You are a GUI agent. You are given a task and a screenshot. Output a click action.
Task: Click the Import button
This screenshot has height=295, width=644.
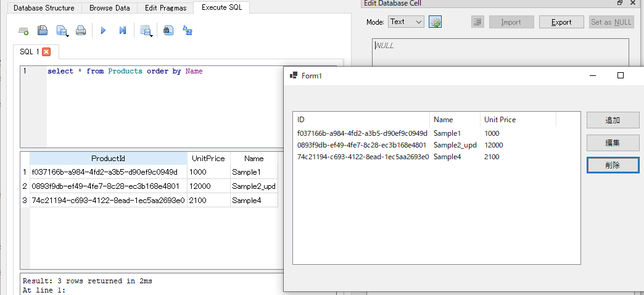pyautogui.click(x=511, y=22)
